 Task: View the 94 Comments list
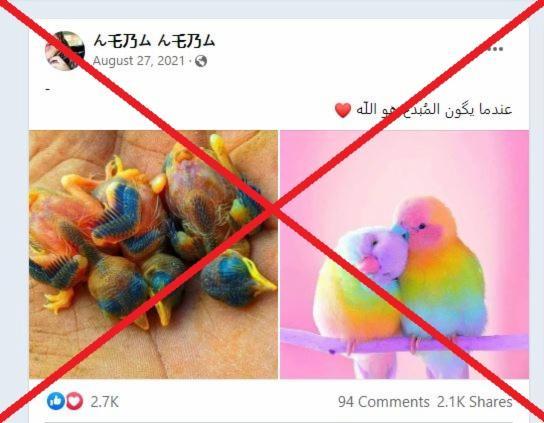coord(384,402)
